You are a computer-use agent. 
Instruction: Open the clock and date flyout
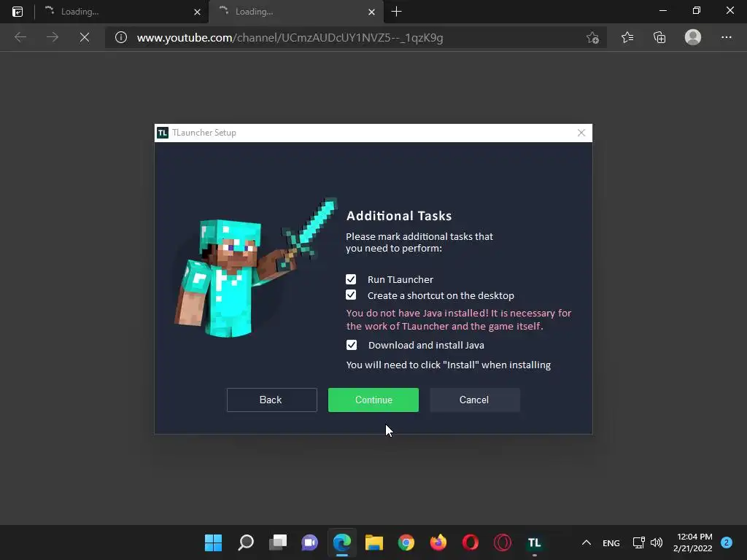[x=693, y=542]
